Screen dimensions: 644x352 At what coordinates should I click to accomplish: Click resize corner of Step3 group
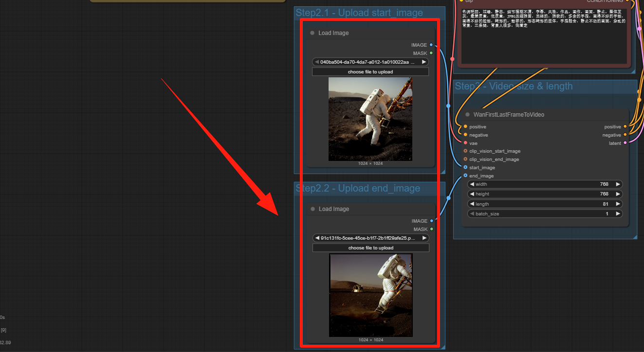click(635, 237)
